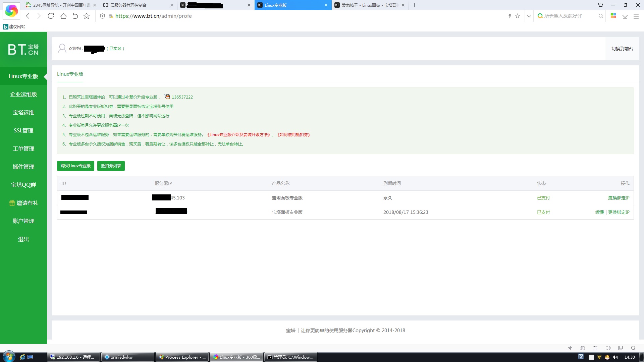Select 插件管理 sidebar menu item
The height and width of the screenshot is (362, 644).
[x=23, y=167]
